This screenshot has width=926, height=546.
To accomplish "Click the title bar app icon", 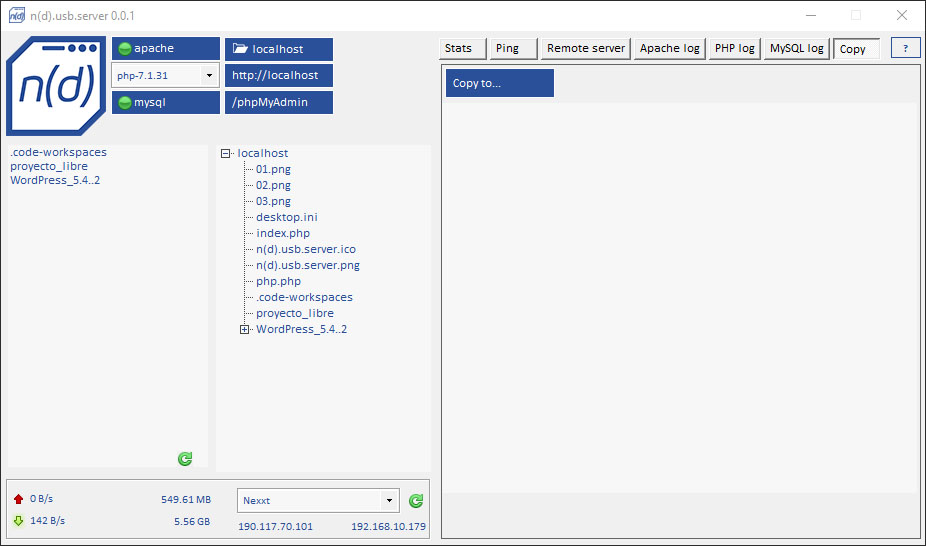I will click(x=17, y=15).
